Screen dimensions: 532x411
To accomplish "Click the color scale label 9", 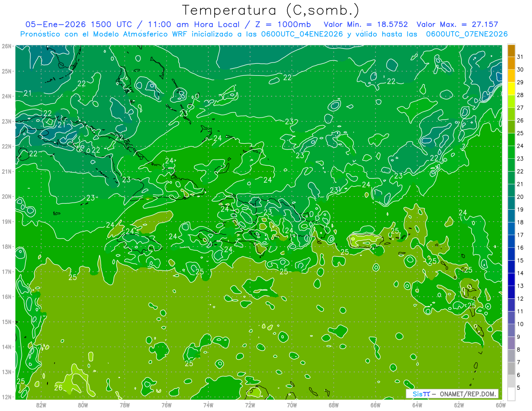I will [x=519, y=337].
